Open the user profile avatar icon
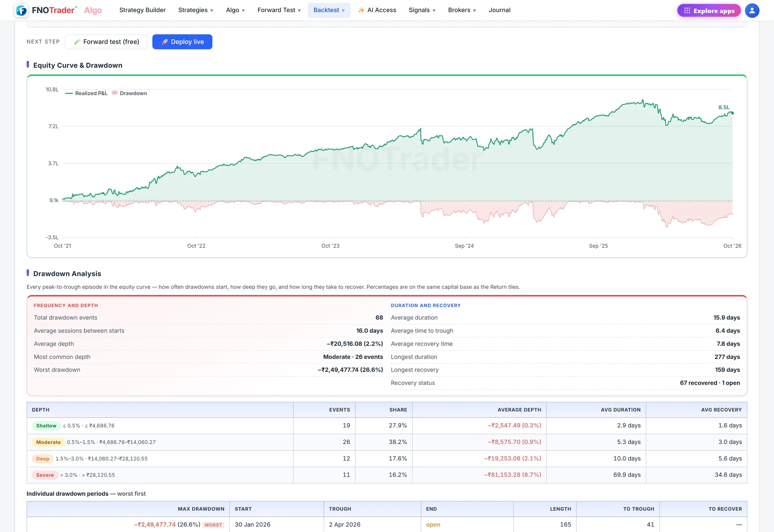This screenshot has width=774, height=532. click(752, 10)
